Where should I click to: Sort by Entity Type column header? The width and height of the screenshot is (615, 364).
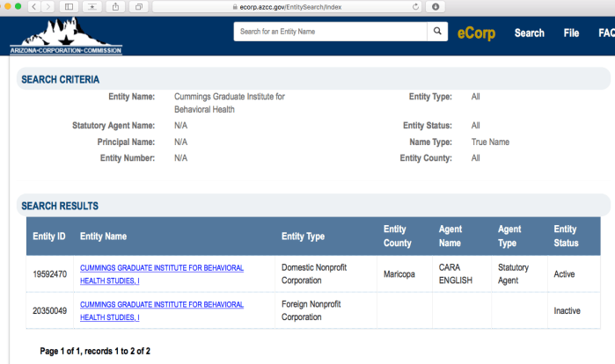[x=303, y=236]
